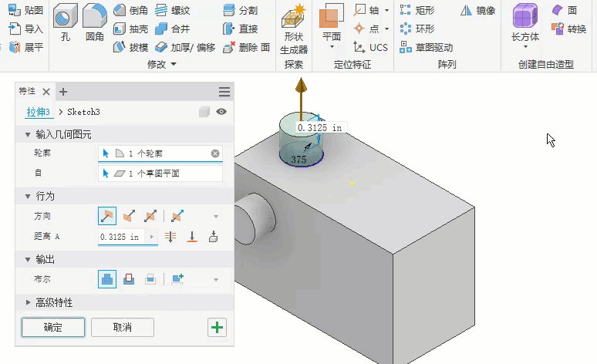597x364 pixels.
Task: Collapse the 行为 section
Action: point(28,197)
